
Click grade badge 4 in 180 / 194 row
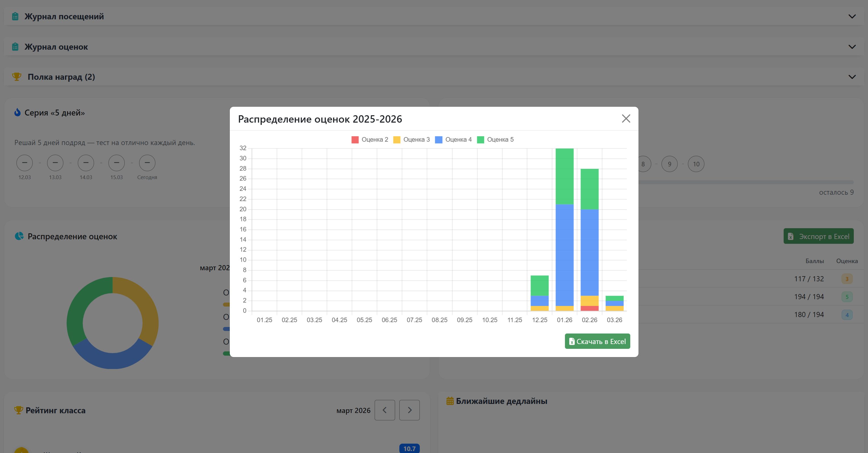coord(847,315)
